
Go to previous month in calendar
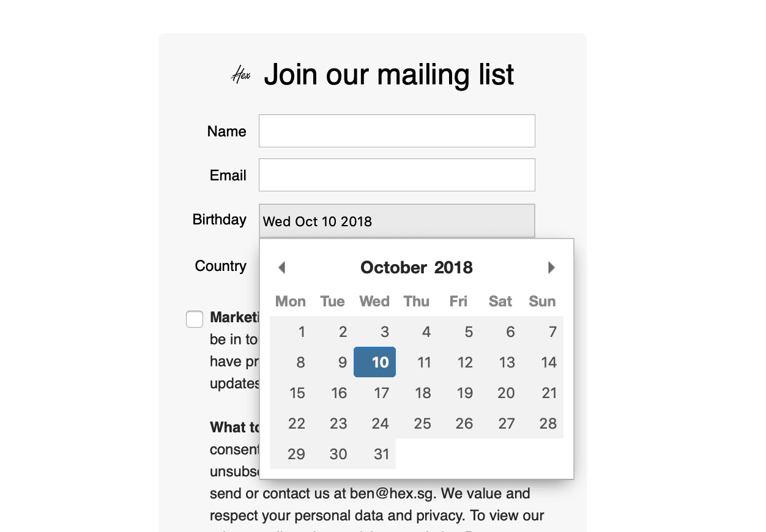[281, 267]
